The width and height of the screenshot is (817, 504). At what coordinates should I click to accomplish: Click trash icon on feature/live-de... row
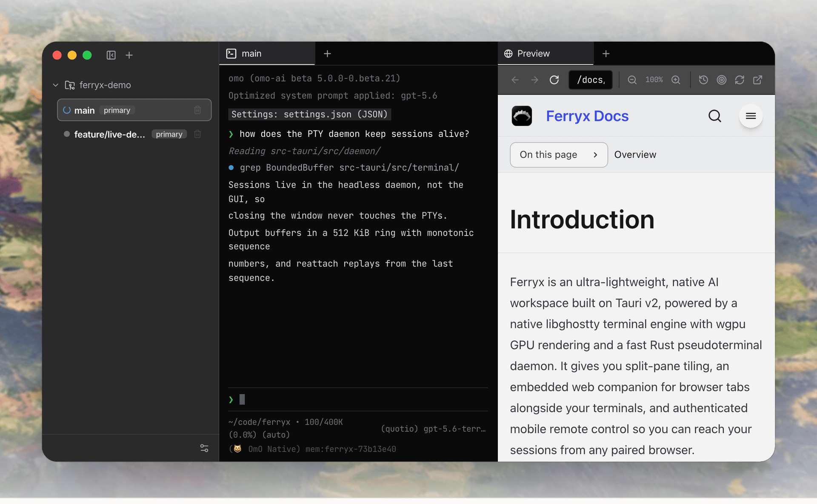(197, 134)
